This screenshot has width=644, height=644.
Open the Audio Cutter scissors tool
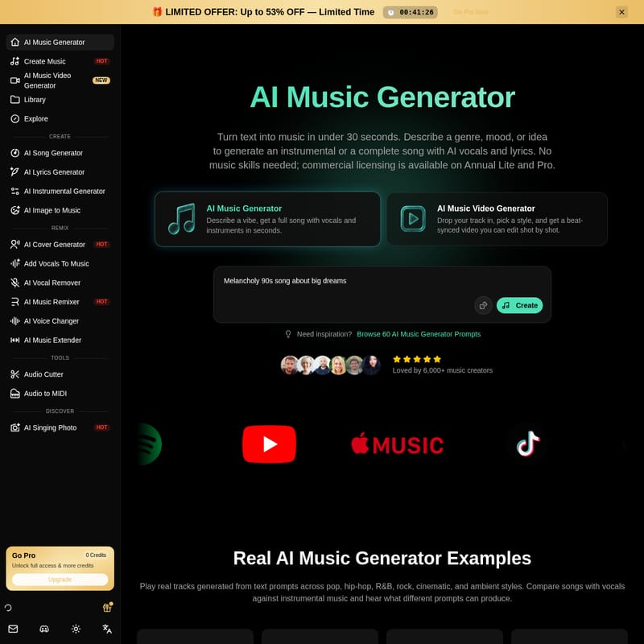pyautogui.click(x=60, y=374)
